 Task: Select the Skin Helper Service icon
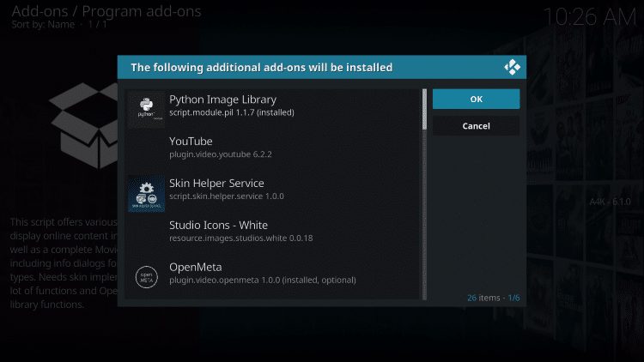(x=146, y=194)
